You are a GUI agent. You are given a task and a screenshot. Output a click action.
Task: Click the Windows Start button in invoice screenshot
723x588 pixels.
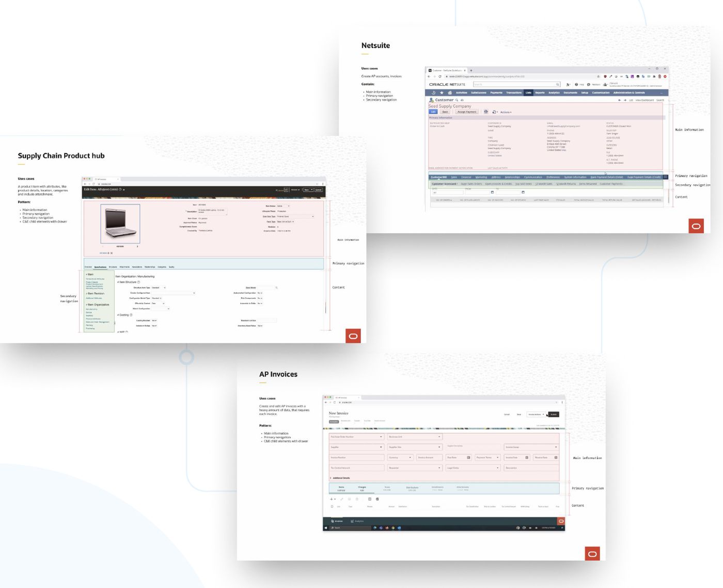point(326,528)
